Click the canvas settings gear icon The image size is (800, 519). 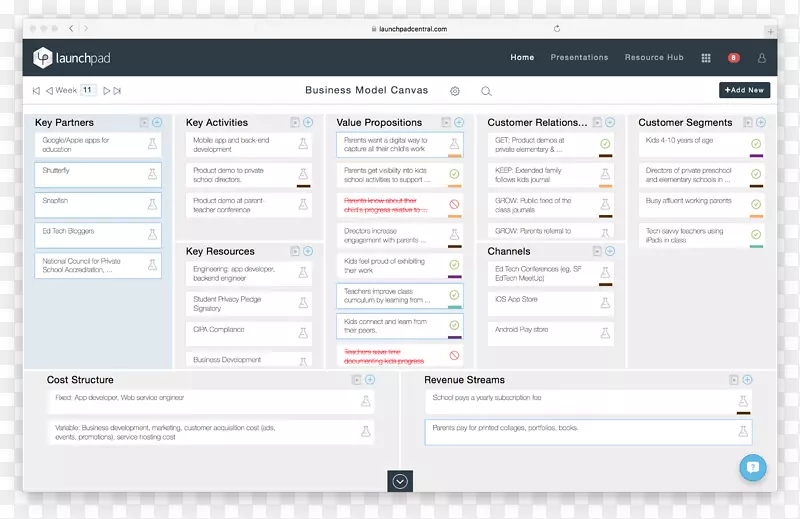455,91
